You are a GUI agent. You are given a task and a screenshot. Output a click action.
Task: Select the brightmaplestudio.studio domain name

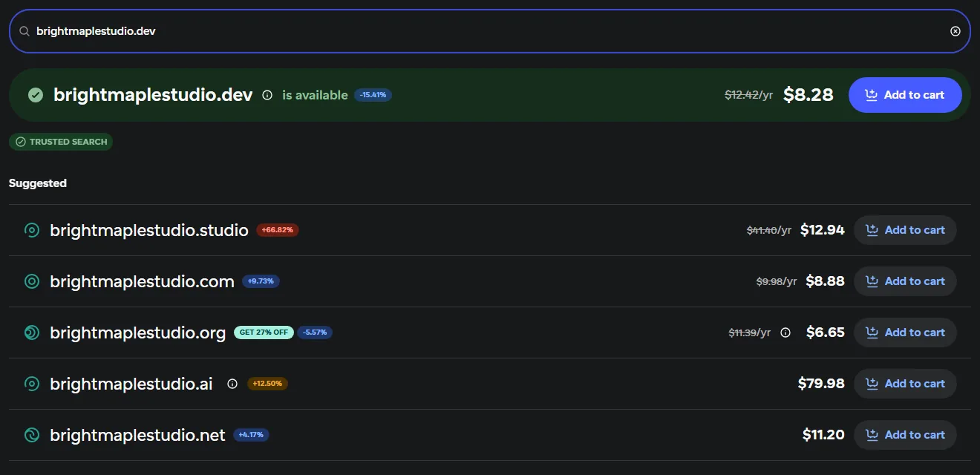[149, 230]
